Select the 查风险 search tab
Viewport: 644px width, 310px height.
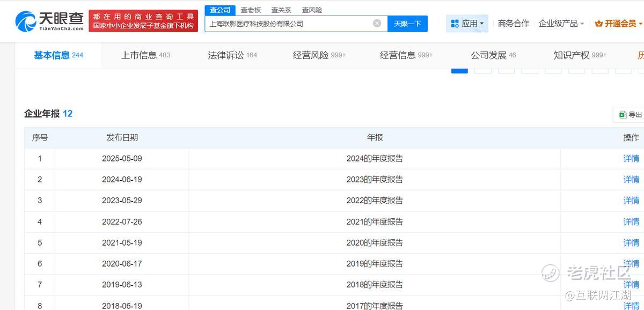pos(312,10)
